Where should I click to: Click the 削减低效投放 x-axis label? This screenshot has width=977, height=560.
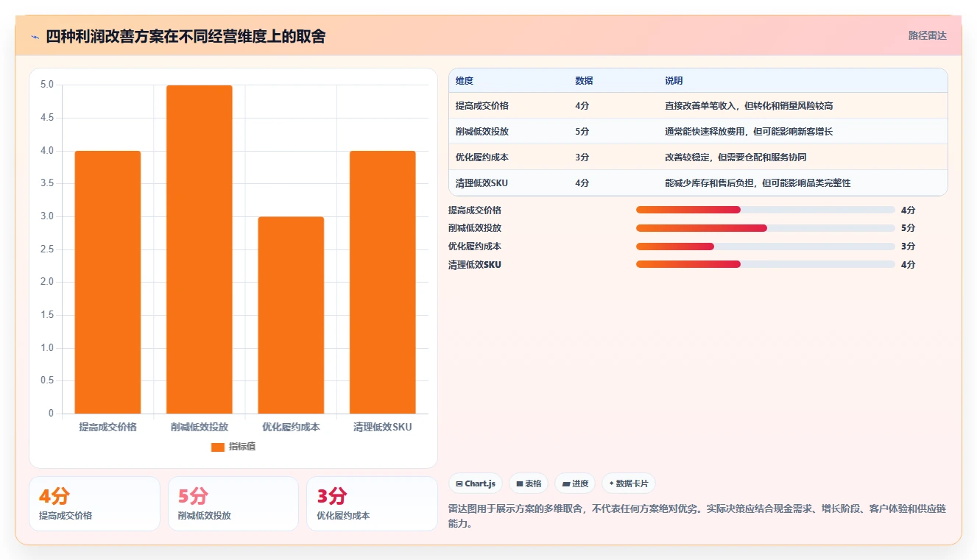click(200, 427)
